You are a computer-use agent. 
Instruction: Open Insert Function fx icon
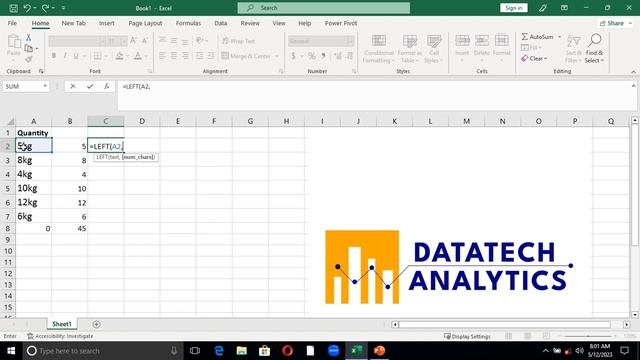[x=107, y=86]
